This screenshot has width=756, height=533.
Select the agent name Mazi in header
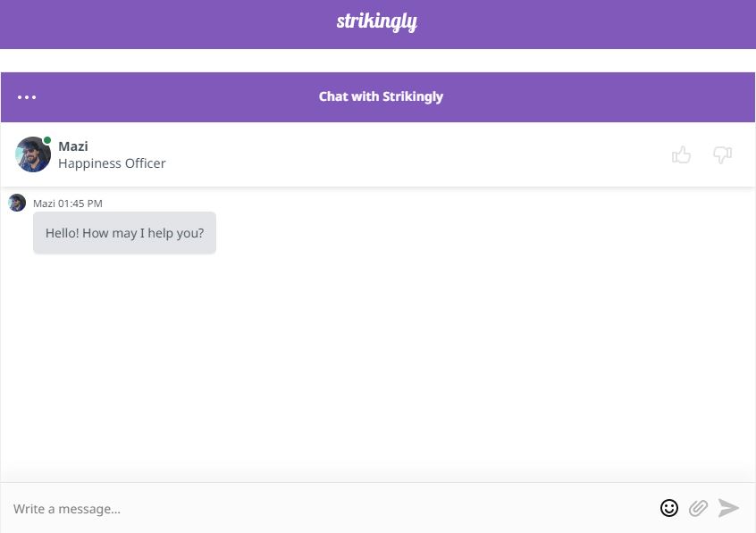pos(73,146)
